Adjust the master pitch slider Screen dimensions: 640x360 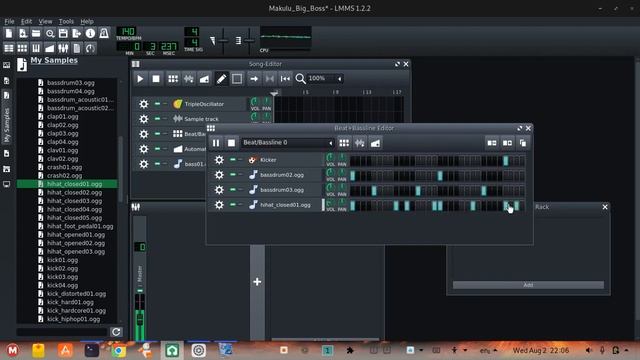pos(249,40)
